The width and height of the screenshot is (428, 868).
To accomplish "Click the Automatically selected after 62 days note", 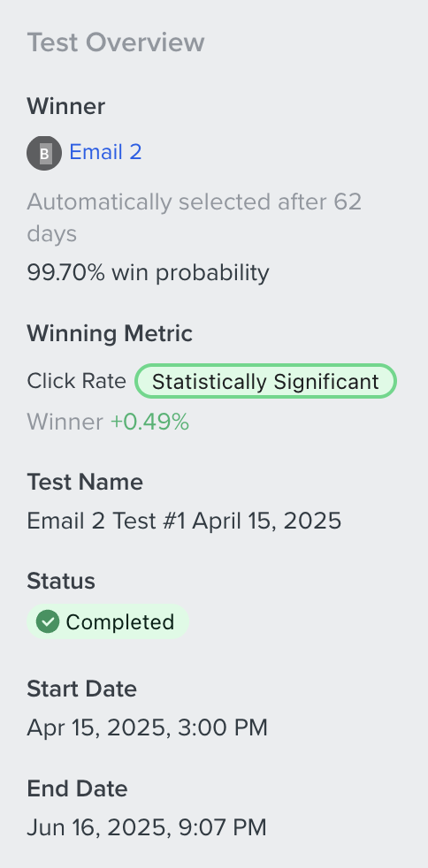I will (195, 217).
